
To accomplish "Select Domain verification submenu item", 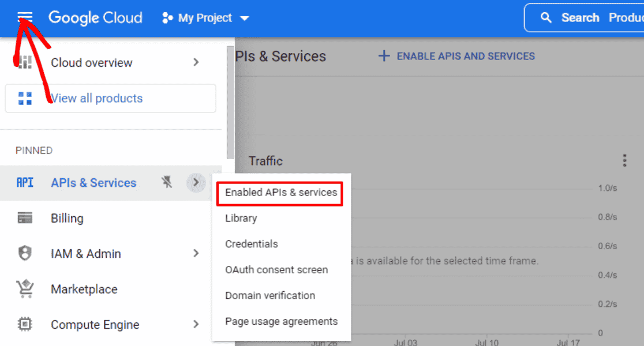I will coord(270,296).
